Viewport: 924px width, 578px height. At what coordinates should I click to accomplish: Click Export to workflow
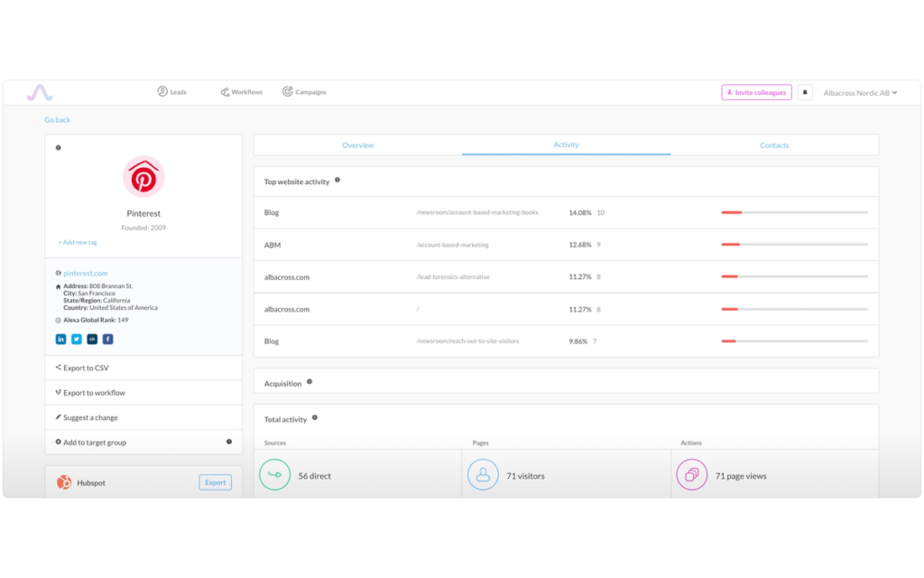pos(143,393)
